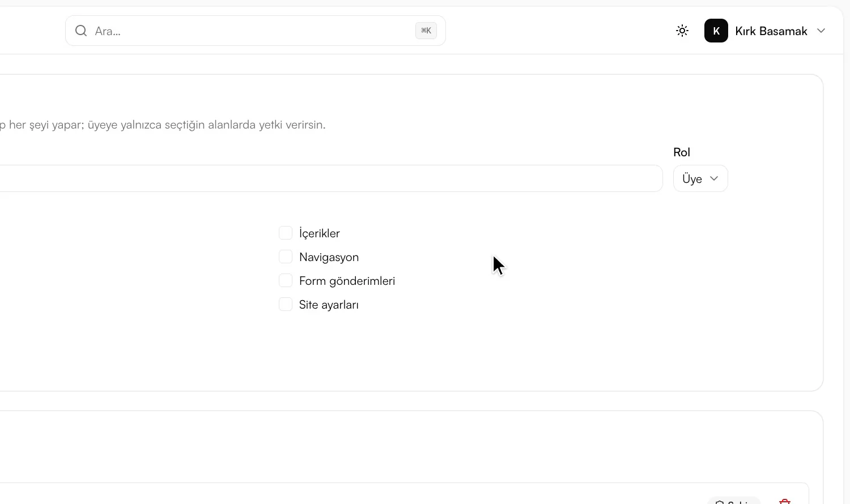Click the magnifier icon in the search bar
Image resolution: width=850 pixels, height=504 pixels.
point(81,31)
